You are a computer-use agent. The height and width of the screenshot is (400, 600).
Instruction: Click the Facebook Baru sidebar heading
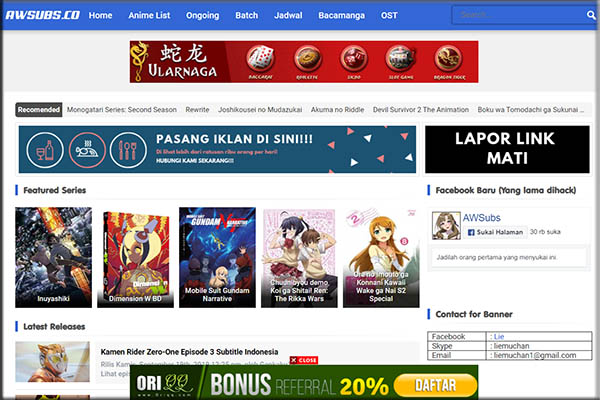[x=505, y=190]
